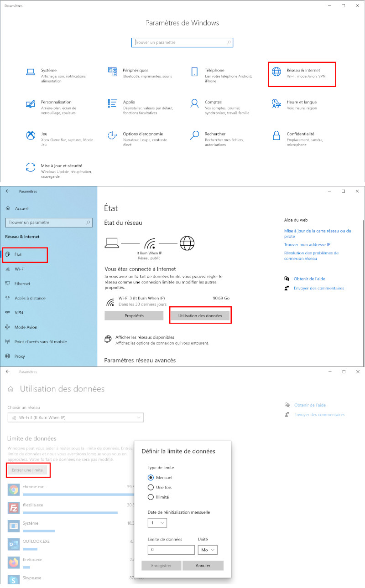Screen dimensions: 365x588
Task: Click the Système app icon in usage list
Action: [x=14, y=526]
